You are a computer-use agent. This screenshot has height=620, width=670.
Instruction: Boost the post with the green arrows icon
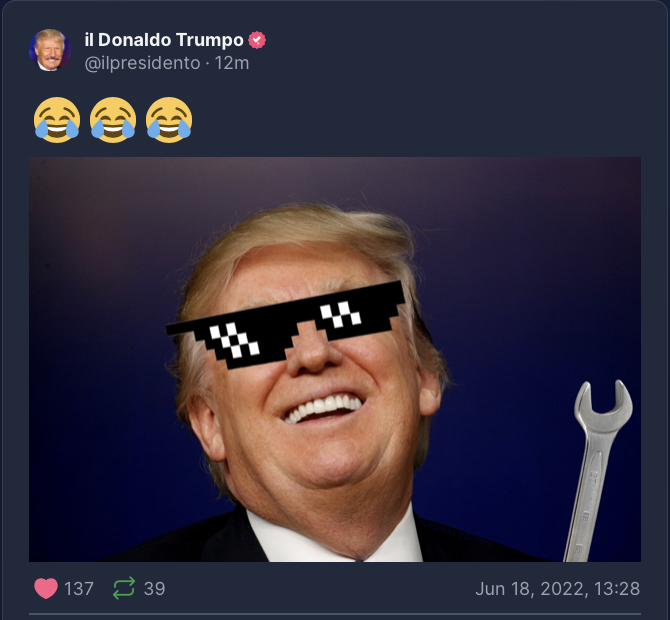pos(124,588)
